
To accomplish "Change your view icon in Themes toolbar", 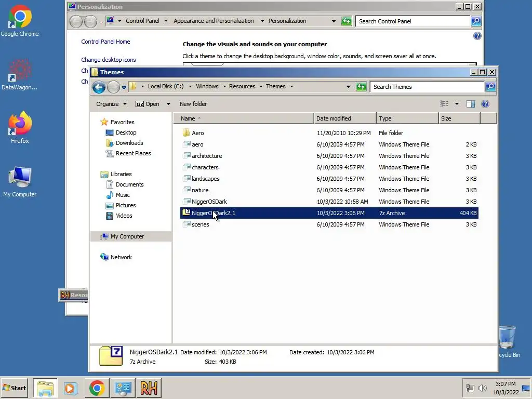I will pos(444,104).
